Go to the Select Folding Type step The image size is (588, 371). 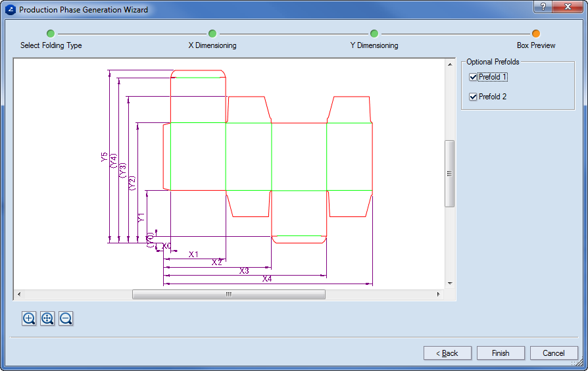(x=51, y=34)
